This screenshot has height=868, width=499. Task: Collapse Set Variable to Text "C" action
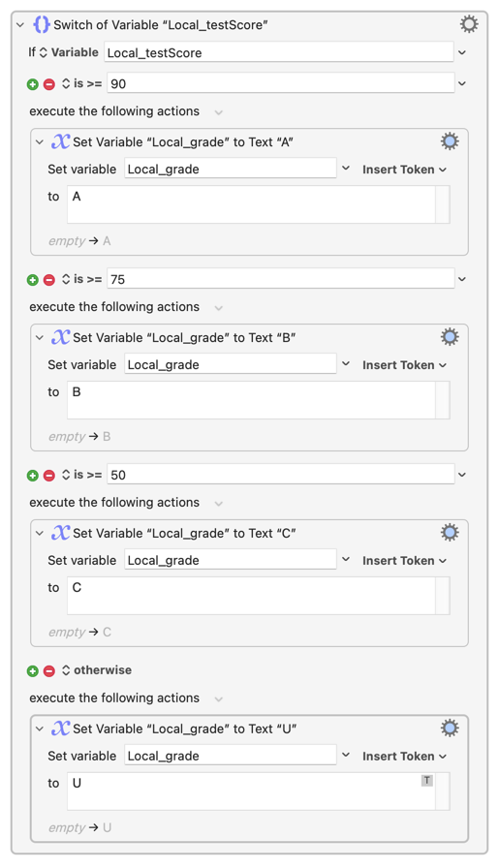tap(40, 533)
